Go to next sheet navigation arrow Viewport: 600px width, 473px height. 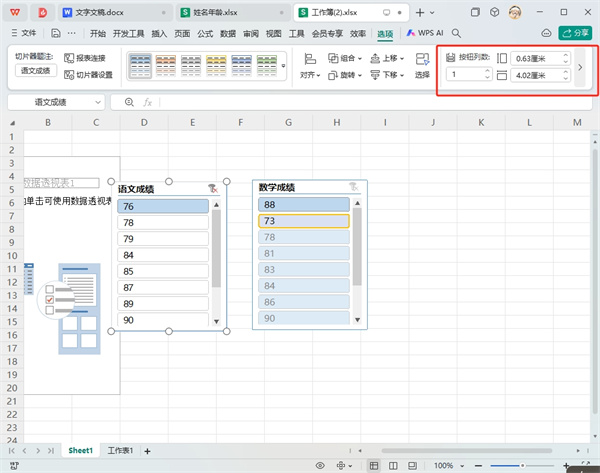pyautogui.click(x=38, y=451)
